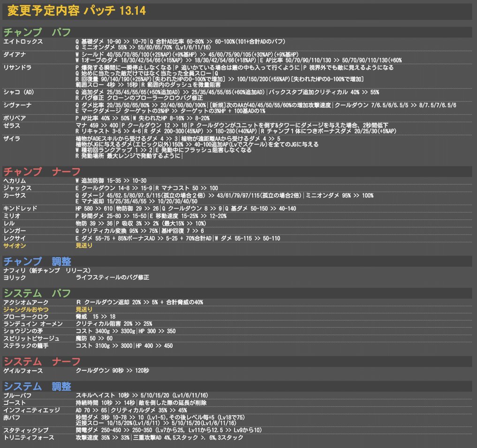Click コスト 3100g >> 3000 text
The width and height of the screenshot is (477, 448).
click(104, 345)
